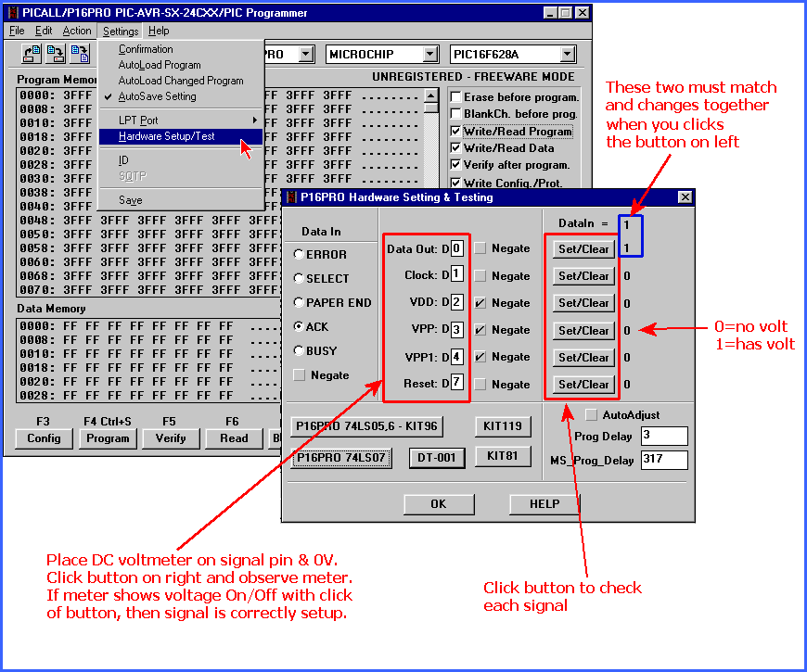The height and width of the screenshot is (672, 807).
Task: Expand the LPT Port submenu
Action: coord(180,120)
